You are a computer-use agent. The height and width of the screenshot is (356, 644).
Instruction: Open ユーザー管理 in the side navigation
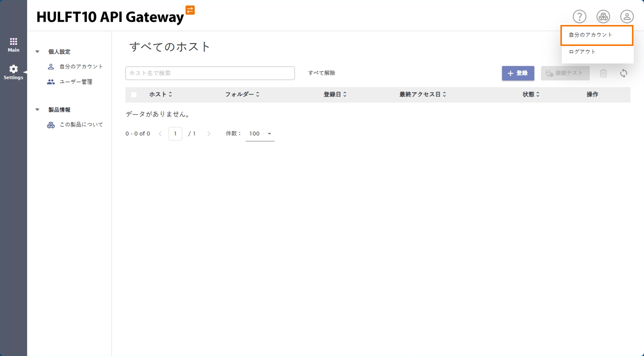pyautogui.click(x=76, y=82)
